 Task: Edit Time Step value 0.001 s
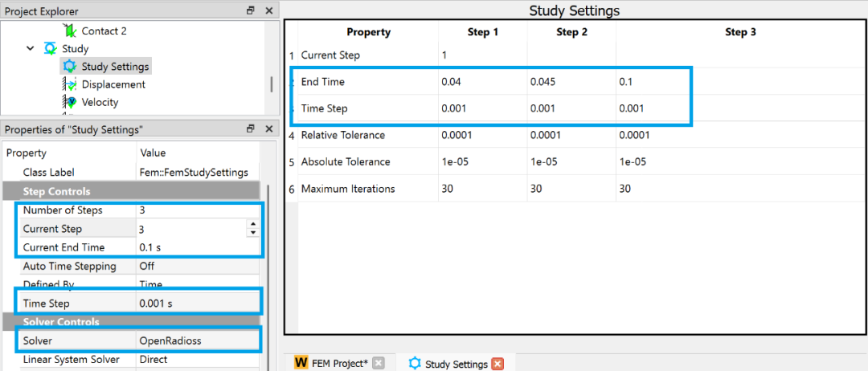198,303
